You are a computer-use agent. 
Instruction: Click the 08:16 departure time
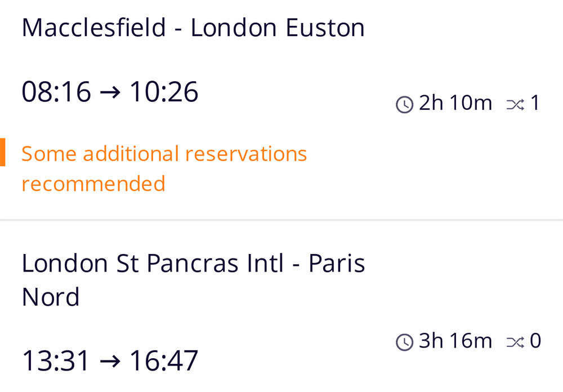click(x=55, y=91)
